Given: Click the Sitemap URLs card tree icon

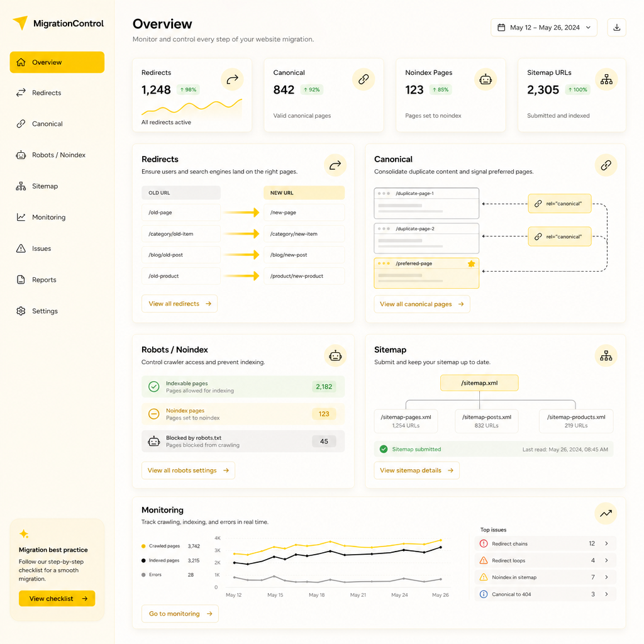Looking at the screenshot, I should [606, 79].
